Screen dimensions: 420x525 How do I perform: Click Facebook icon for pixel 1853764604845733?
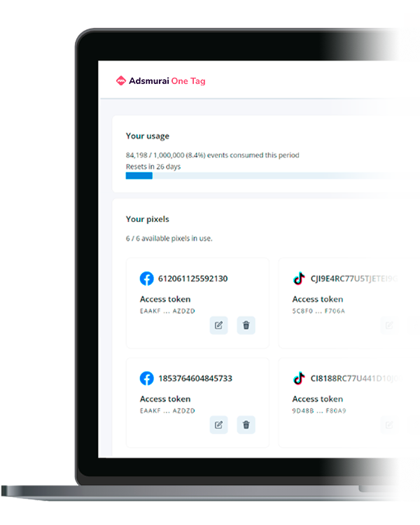(147, 378)
